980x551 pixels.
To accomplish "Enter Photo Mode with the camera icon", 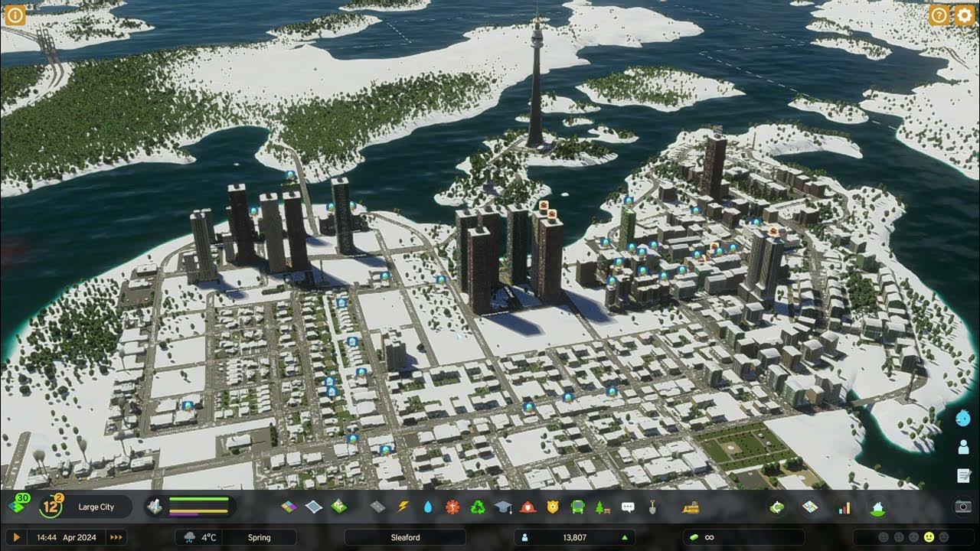I will [x=962, y=506].
